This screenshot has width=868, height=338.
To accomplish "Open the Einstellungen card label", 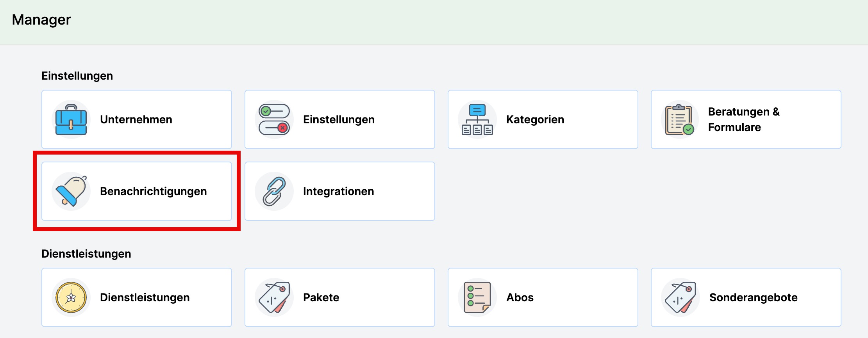I will [339, 119].
